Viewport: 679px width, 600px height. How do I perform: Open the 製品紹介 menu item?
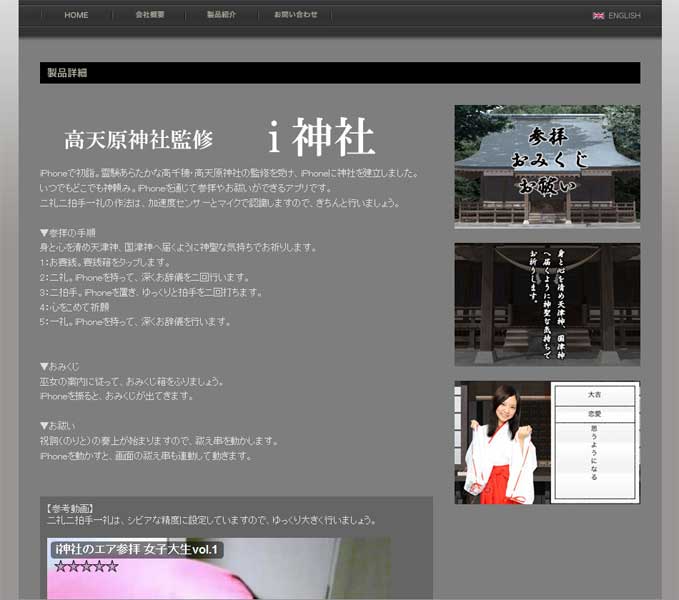pos(221,16)
